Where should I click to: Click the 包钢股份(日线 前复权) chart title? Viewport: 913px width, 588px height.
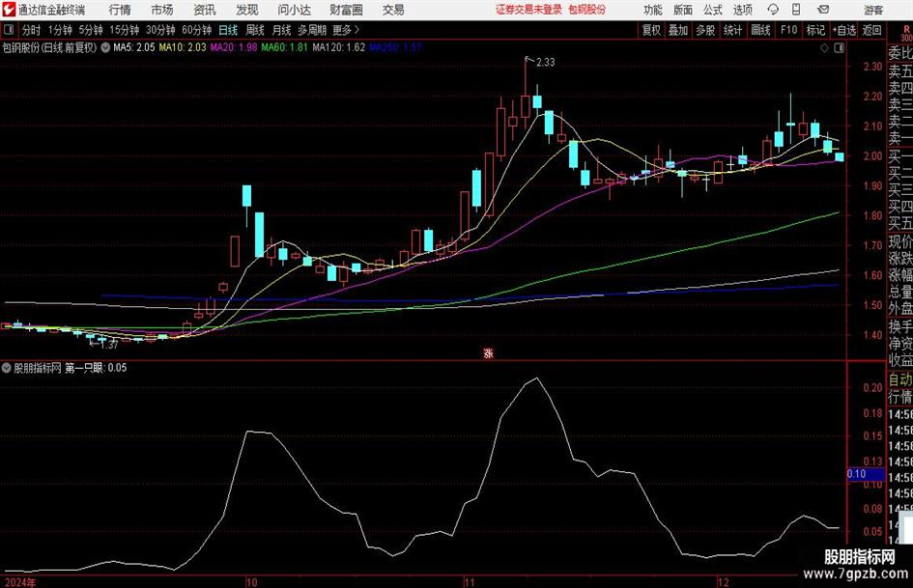(x=50, y=47)
